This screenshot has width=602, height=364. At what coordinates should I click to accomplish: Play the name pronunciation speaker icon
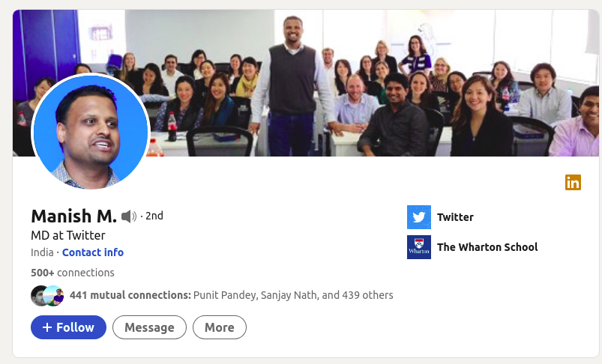click(x=129, y=216)
